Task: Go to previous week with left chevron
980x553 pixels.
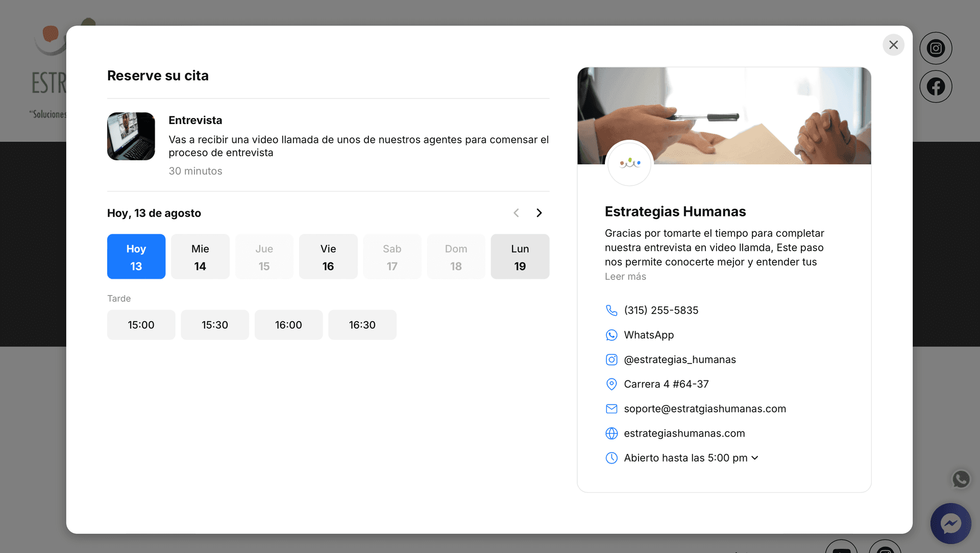Action: tap(516, 213)
